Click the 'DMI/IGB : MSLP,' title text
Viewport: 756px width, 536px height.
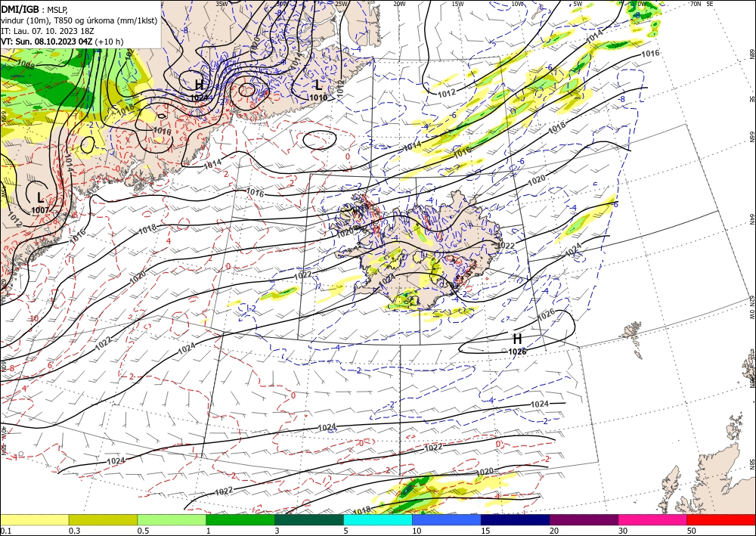tap(33, 9)
